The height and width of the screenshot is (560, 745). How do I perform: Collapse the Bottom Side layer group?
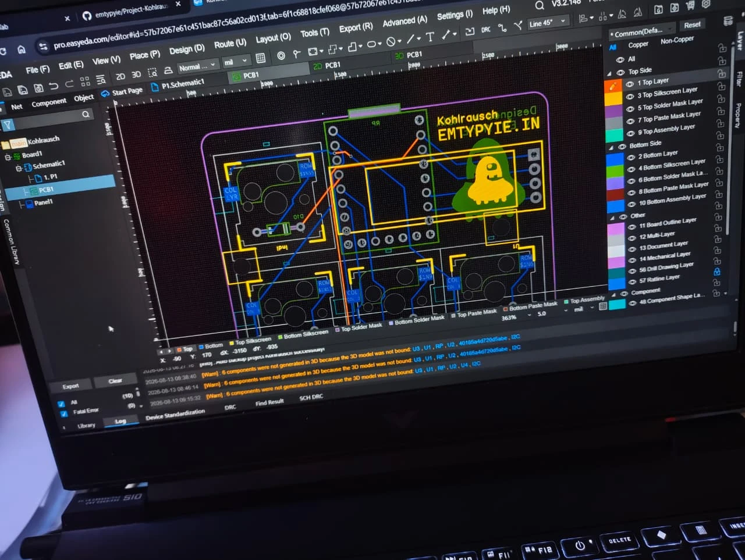pos(611,147)
